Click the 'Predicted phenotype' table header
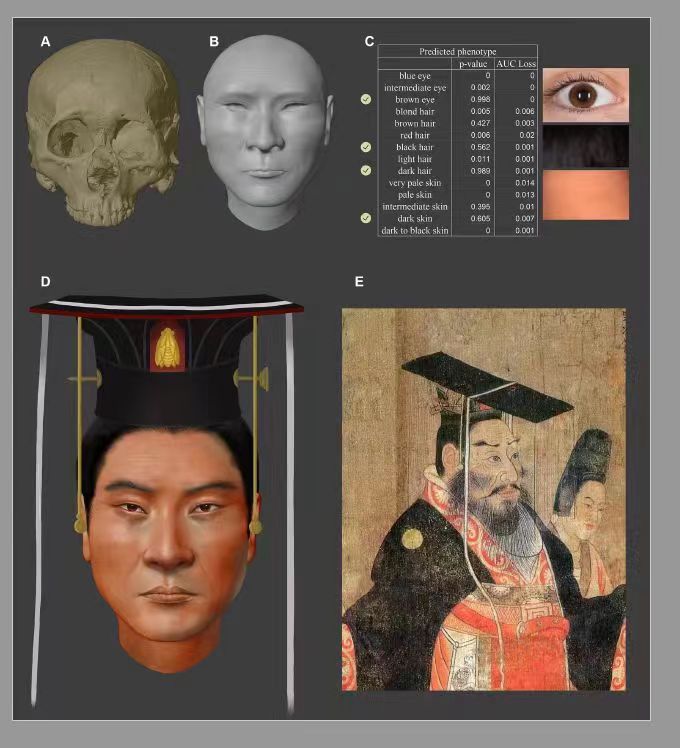The width and height of the screenshot is (680, 748). point(457,51)
